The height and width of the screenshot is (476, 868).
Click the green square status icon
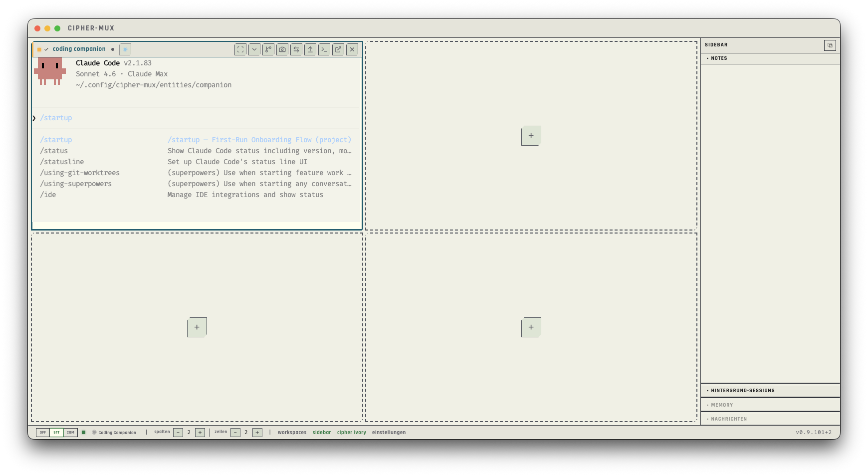click(84, 433)
